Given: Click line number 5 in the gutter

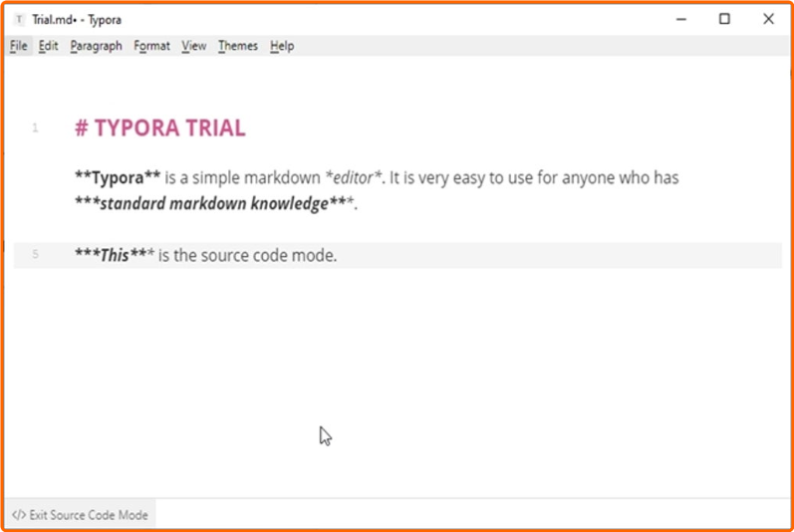Looking at the screenshot, I should 35,254.
